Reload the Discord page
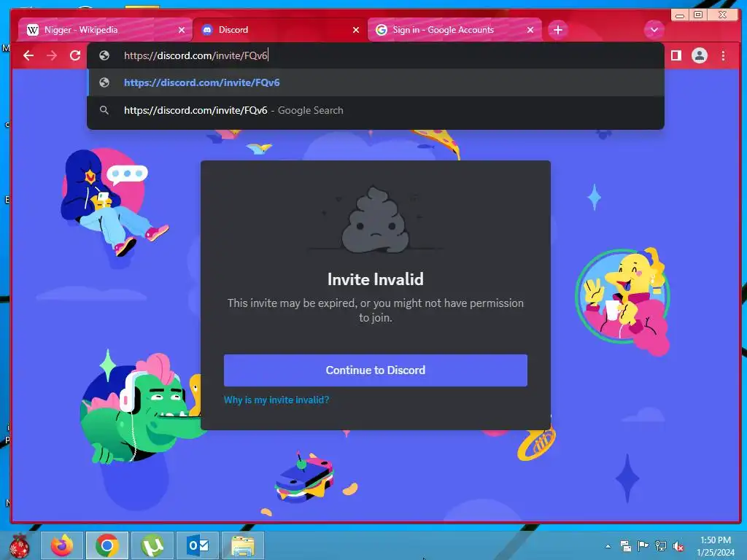Screen dimensions: 747x560 pos(75,55)
